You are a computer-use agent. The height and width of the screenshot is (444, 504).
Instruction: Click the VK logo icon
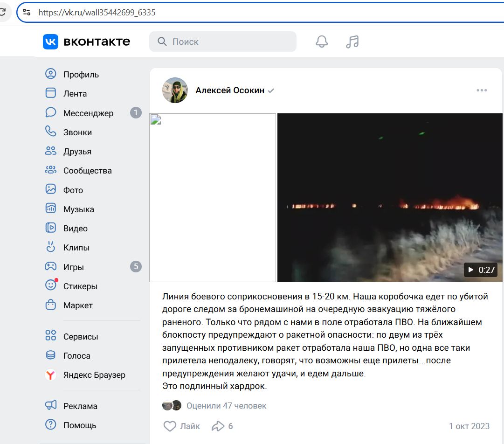pos(50,42)
